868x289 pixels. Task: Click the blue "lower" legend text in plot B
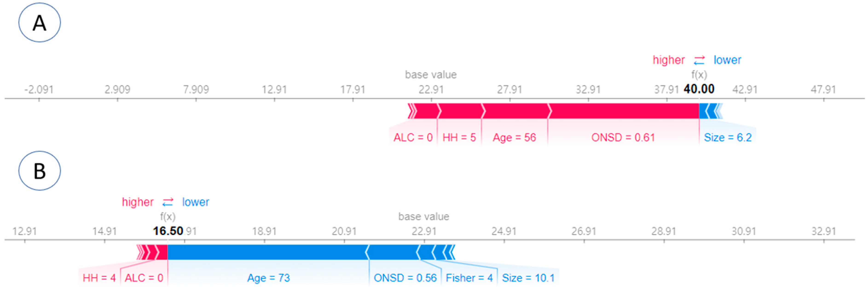(x=195, y=202)
